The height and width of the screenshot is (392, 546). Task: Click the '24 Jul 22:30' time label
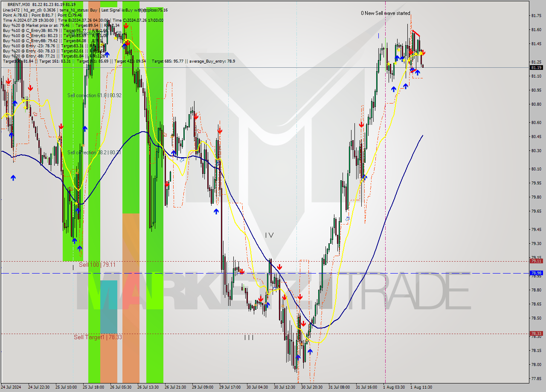(39, 387)
